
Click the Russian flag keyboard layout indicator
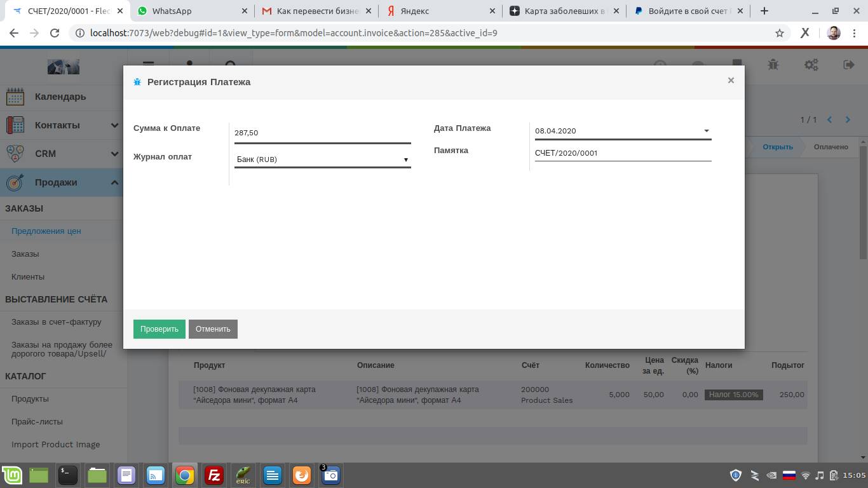pos(789,475)
